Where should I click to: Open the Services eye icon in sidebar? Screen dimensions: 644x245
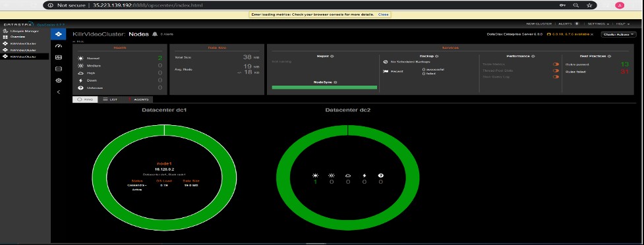point(58,80)
